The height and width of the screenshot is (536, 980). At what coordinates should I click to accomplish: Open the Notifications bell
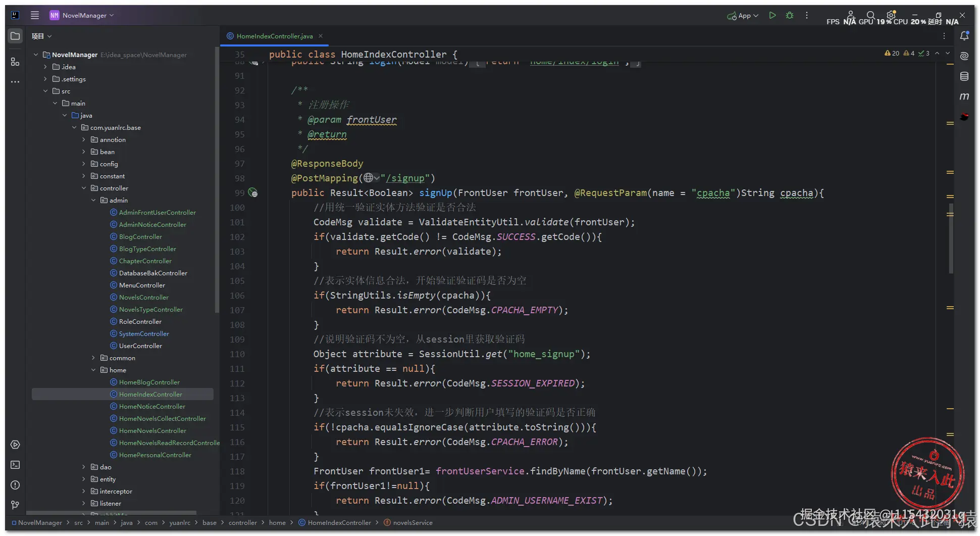coord(964,36)
